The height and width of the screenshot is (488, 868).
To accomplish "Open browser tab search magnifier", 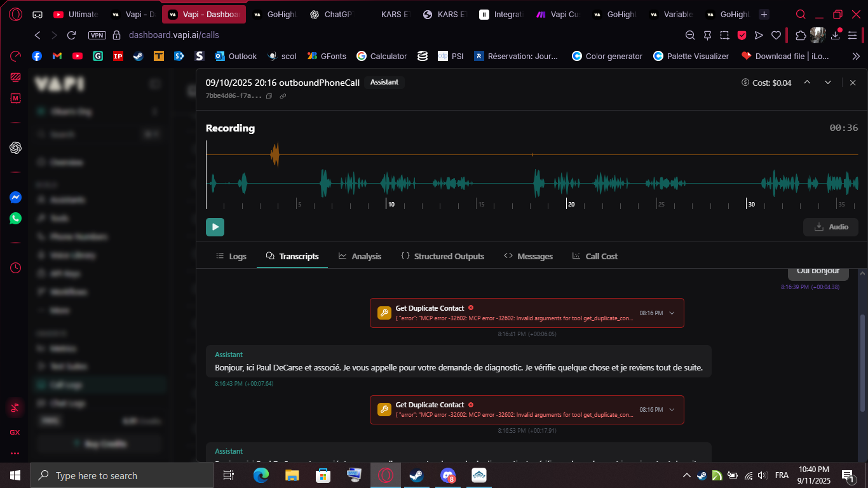I will [x=801, y=14].
